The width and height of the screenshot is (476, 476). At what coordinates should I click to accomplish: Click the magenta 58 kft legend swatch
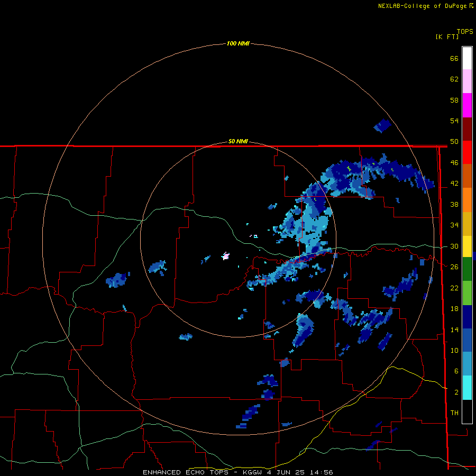point(467,105)
